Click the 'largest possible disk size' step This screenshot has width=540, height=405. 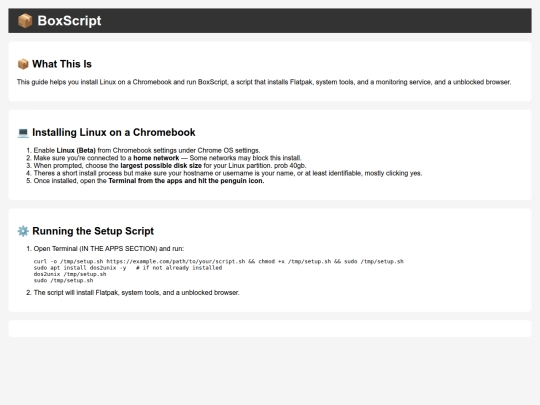[170, 166]
